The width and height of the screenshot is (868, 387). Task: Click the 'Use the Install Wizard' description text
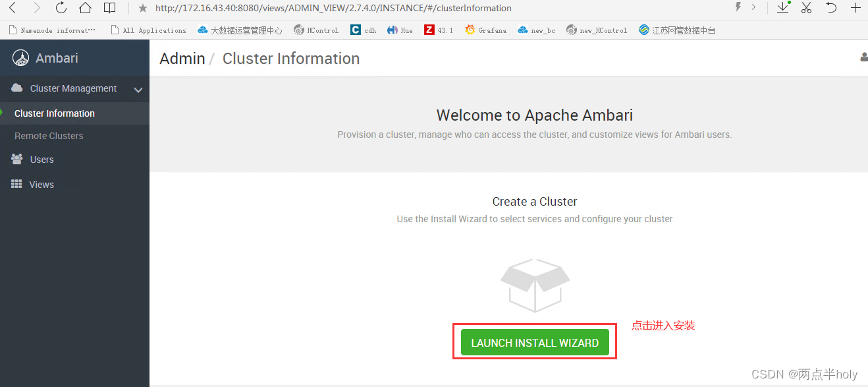coord(535,219)
